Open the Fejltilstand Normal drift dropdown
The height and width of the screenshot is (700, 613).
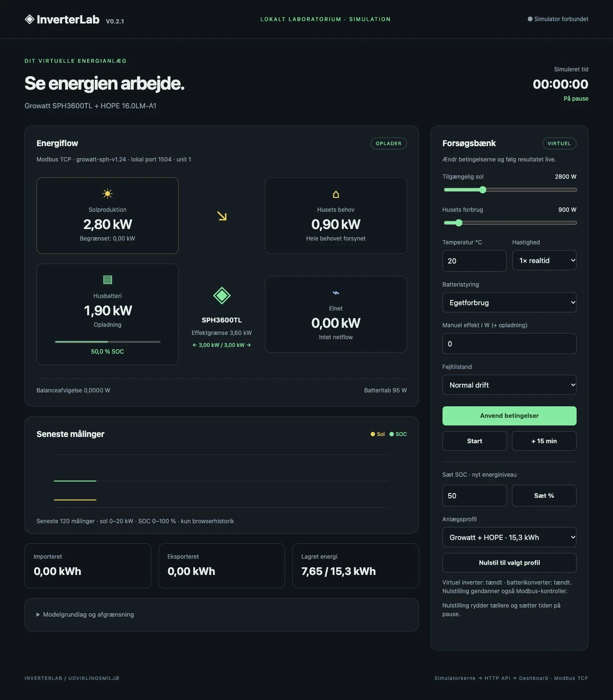click(x=509, y=385)
